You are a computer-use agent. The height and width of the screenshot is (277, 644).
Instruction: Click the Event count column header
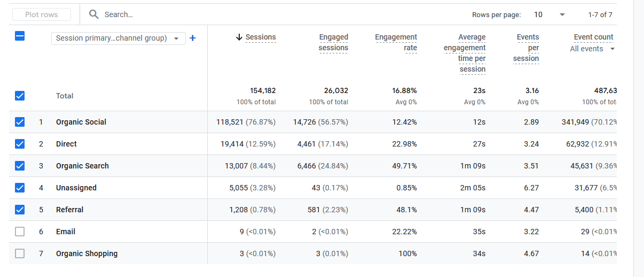(593, 37)
